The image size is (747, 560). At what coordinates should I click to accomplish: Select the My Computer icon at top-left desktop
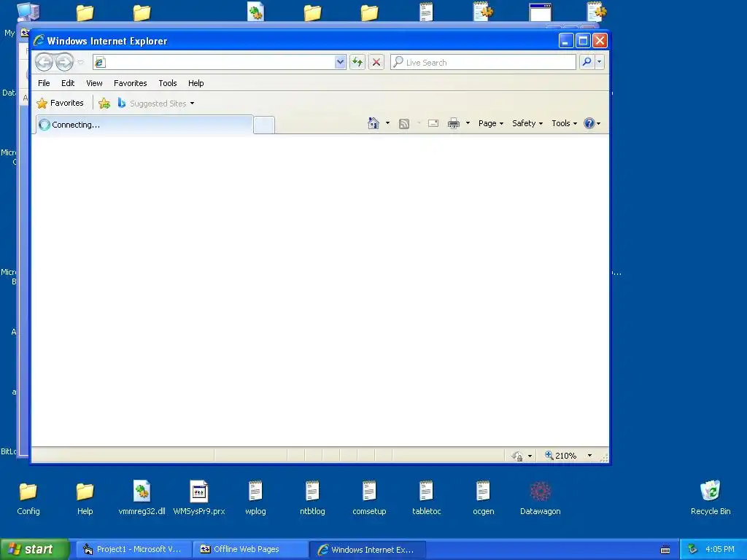(28, 12)
